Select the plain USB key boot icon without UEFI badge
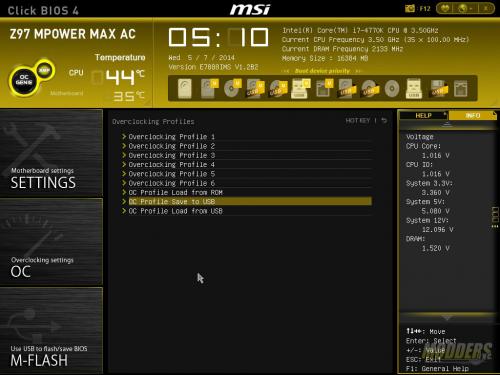 (x=414, y=89)
